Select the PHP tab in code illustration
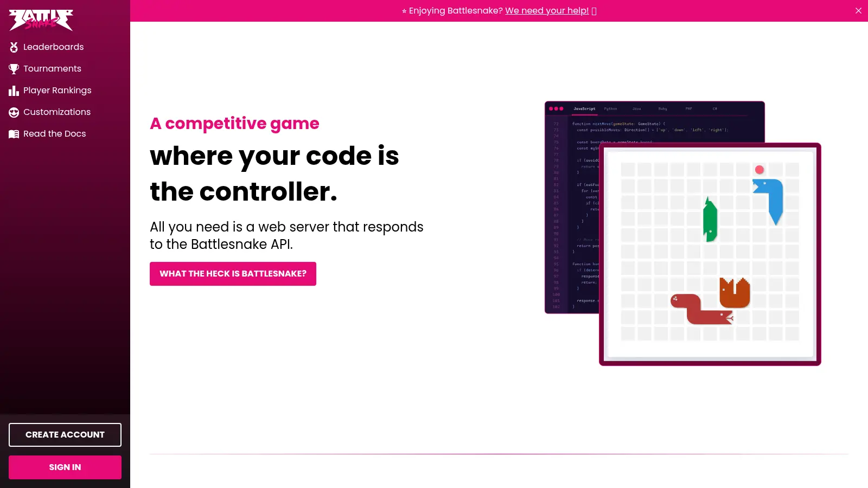The height and width of the screenshot is (488, 868). (688, 108)
